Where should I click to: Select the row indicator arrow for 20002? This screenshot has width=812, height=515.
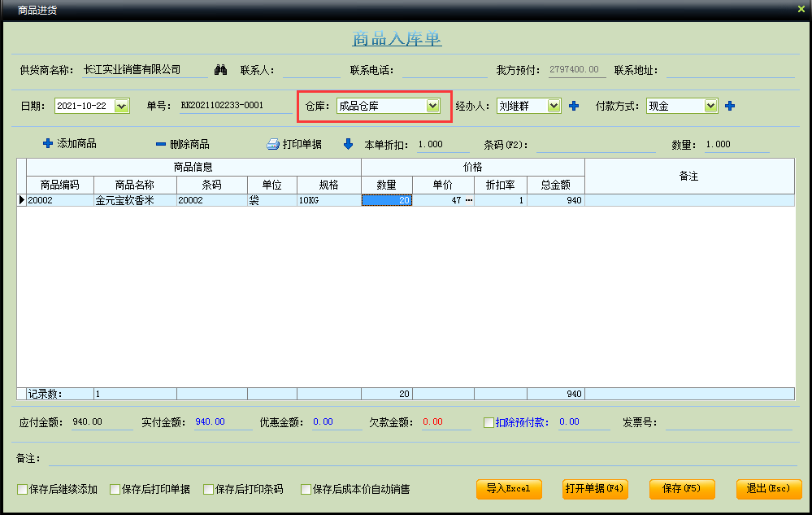pos(22,200)
